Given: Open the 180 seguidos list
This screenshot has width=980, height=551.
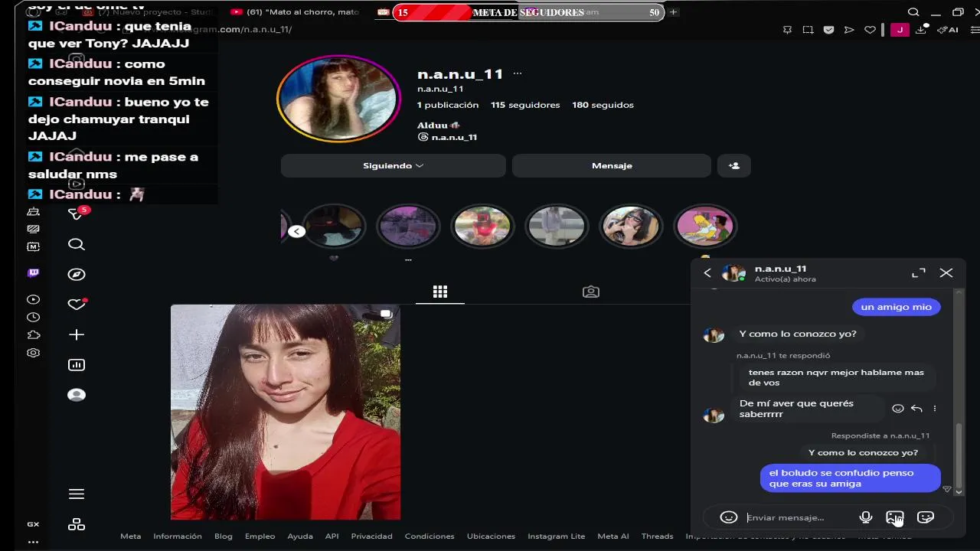Looking at the screenshot, I should point(603,105).
